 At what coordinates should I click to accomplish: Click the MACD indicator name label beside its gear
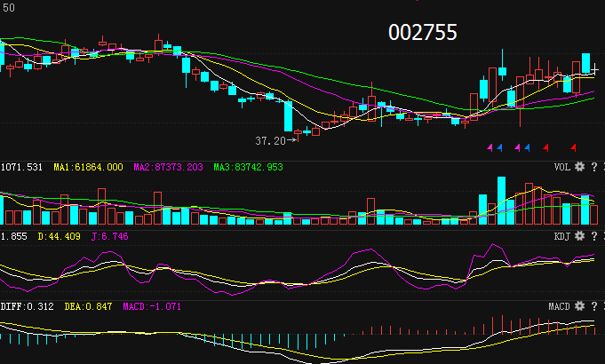(x=560, y=306)
